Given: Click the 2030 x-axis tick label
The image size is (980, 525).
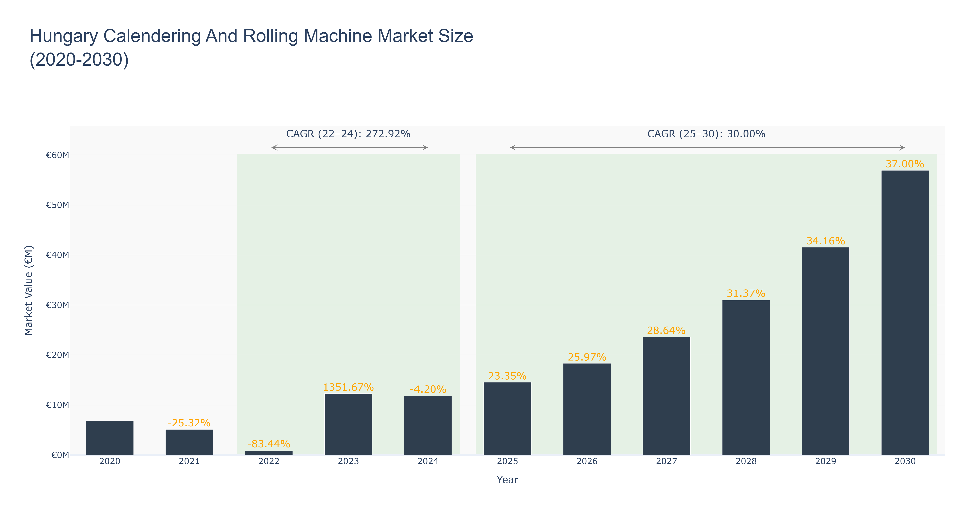Looking at the screenshot, I should click(905, 461).
